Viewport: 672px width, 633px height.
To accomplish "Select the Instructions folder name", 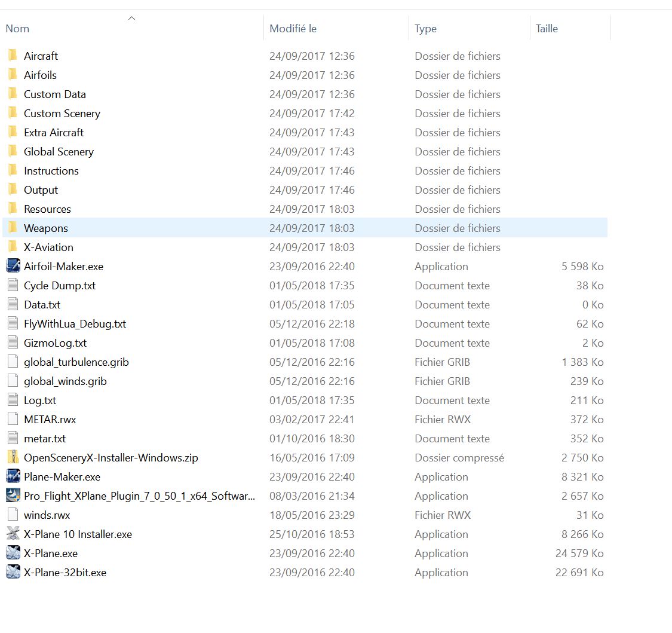I will pyautogui.click(x=51, y=171).
